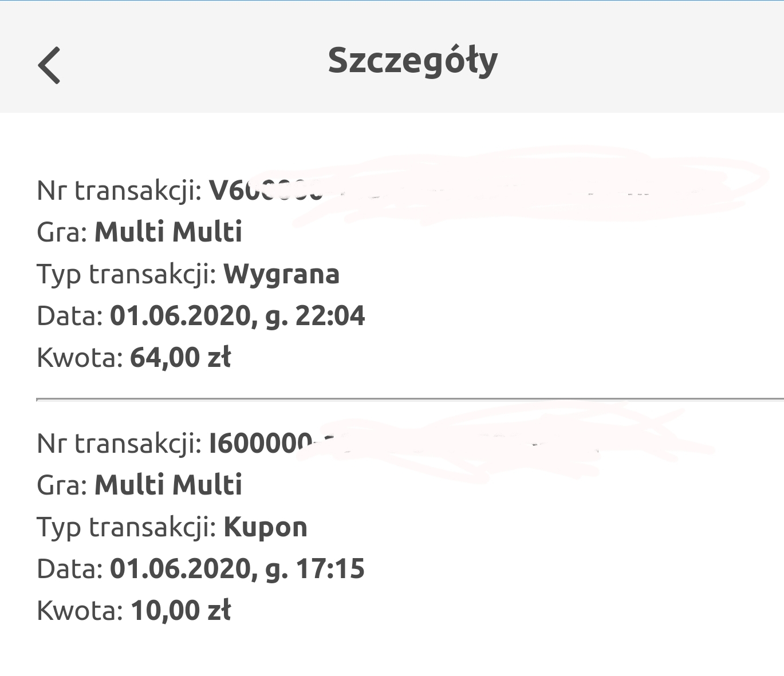The height and width of the screenshot is (676, 784).
Task: Select the Kupon transaction type value
Action: 265,527
